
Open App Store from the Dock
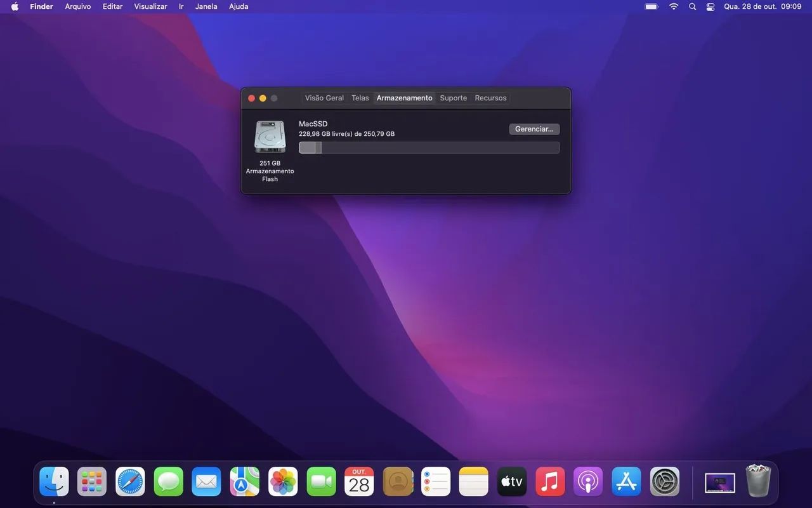point(626,481)
